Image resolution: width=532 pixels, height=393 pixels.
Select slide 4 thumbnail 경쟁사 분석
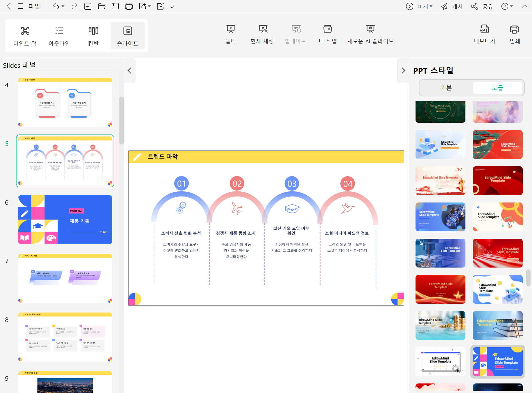click(x=65, y=102)
